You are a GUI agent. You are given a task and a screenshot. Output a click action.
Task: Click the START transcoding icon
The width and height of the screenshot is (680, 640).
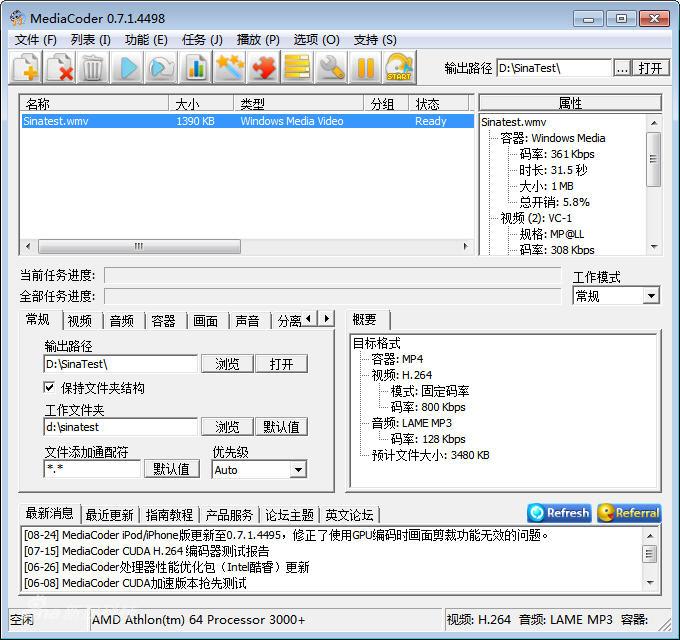pos(399,67)
